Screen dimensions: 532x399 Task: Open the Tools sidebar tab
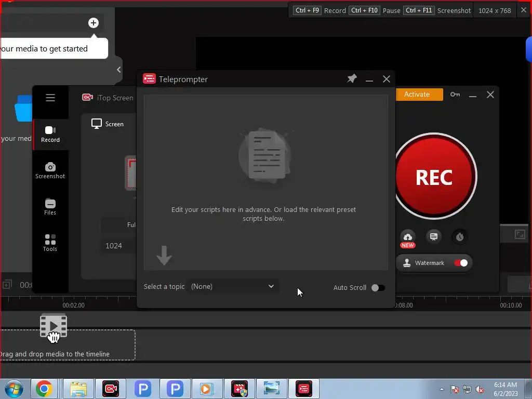click(x=50, y=243)
